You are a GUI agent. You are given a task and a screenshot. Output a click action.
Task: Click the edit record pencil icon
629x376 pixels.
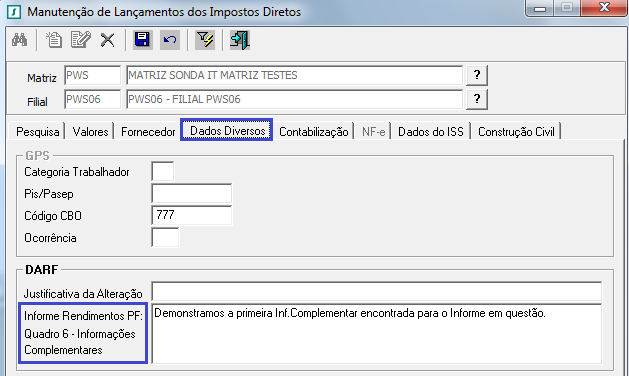coord(81,40)
